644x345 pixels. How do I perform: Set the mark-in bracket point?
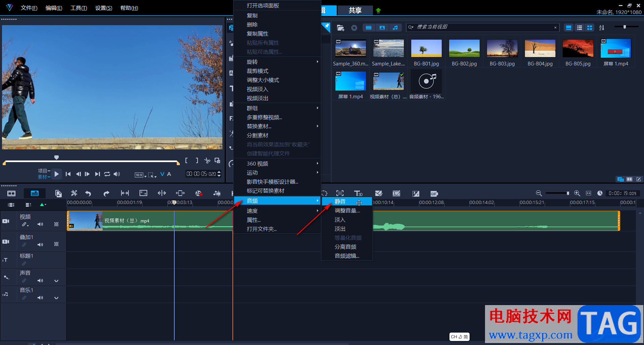tap(186, 160)
